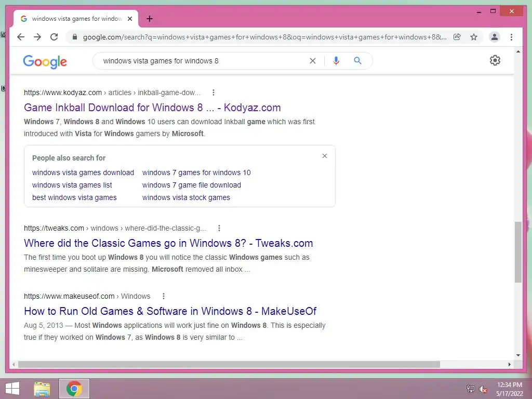Dismiss the People also search for box

click(325, 156)
